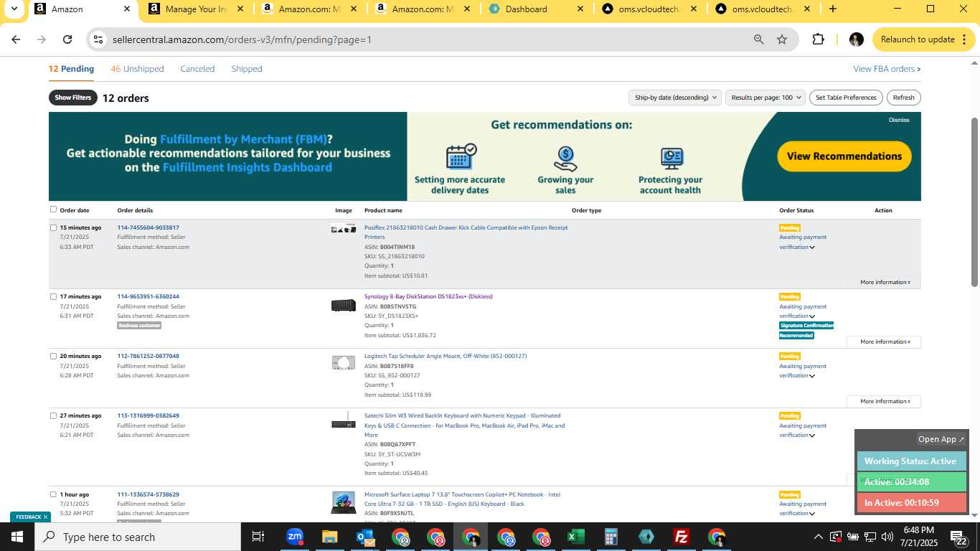Bookmark this page with the star icon
This screenshot has width=980, height=551.
click(x=782, y=39)
